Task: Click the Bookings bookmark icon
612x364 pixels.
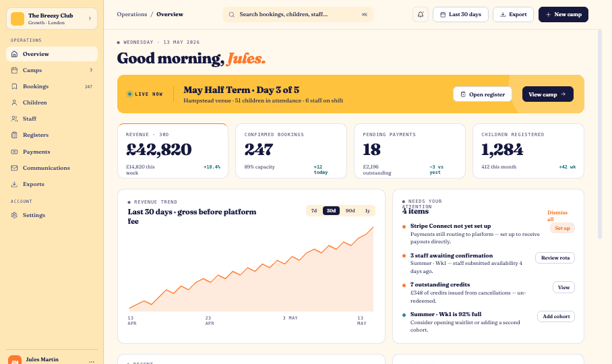Action: click(14, 86)
